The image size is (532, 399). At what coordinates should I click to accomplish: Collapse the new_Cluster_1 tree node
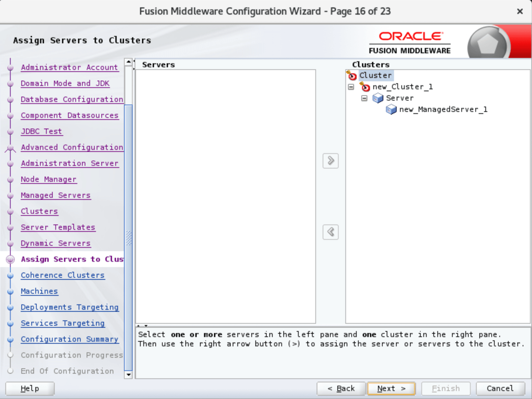tap(351, 87)
